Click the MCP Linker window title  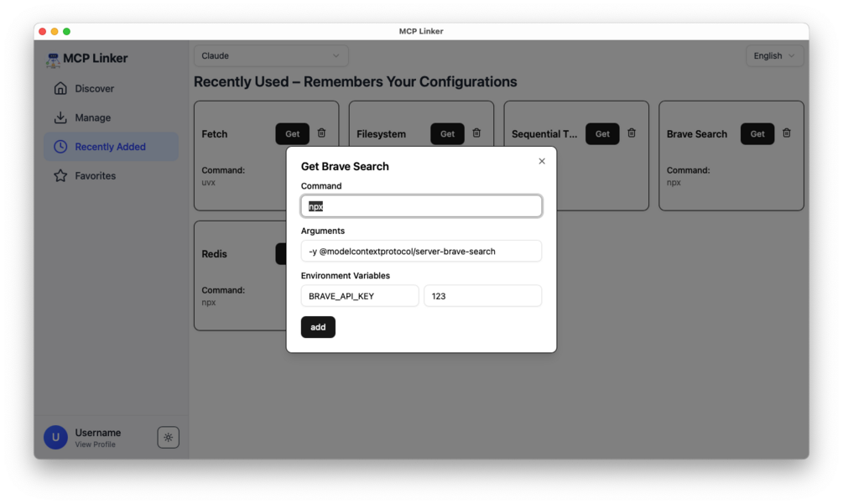click(x=421, y=31)
